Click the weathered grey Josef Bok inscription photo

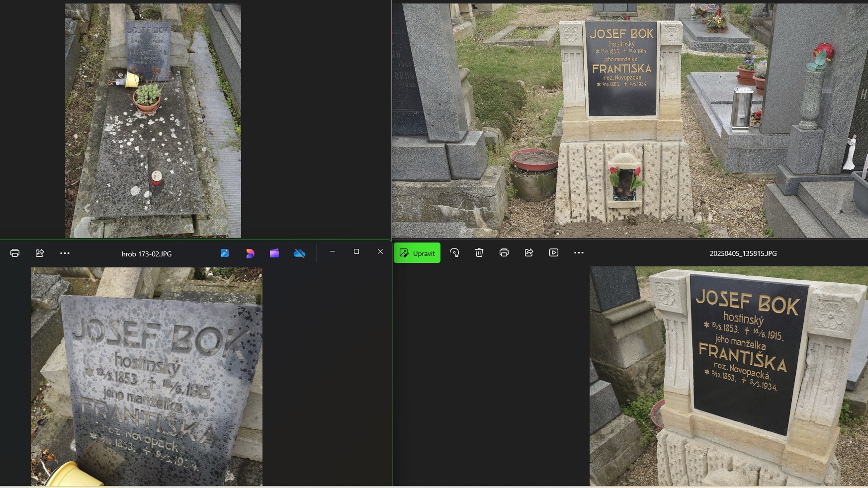coord(147,376)
